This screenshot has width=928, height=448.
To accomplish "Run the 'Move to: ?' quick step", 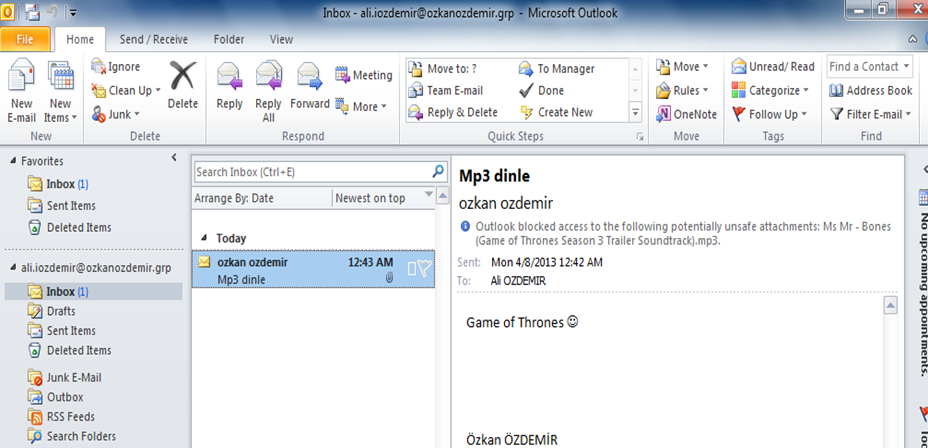I will 443,69.
